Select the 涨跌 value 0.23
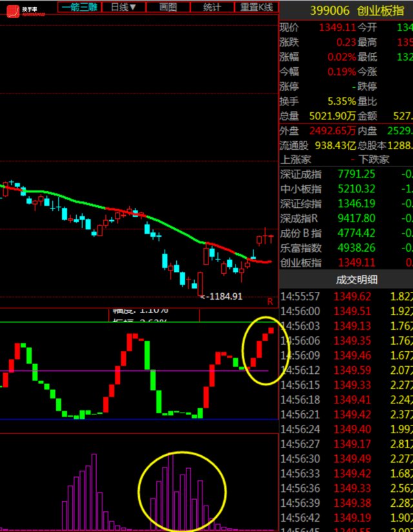 pyautogui.click(x=346, y=43)
